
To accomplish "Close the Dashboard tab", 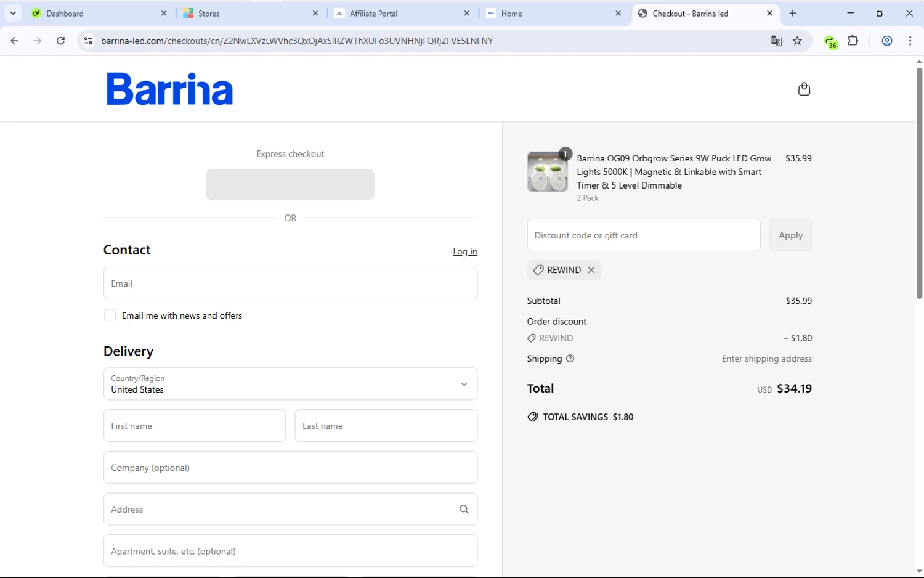I will [164, 13].
